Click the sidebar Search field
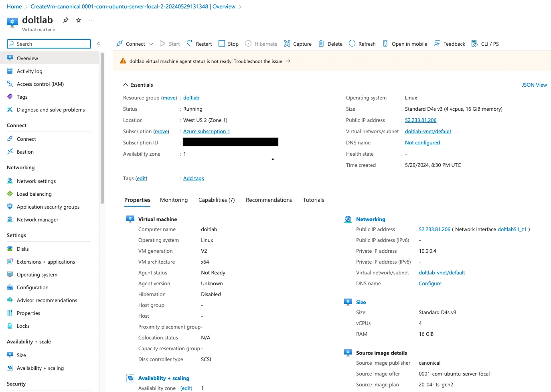Screen dimensions: 551x392 coord(48,43)
